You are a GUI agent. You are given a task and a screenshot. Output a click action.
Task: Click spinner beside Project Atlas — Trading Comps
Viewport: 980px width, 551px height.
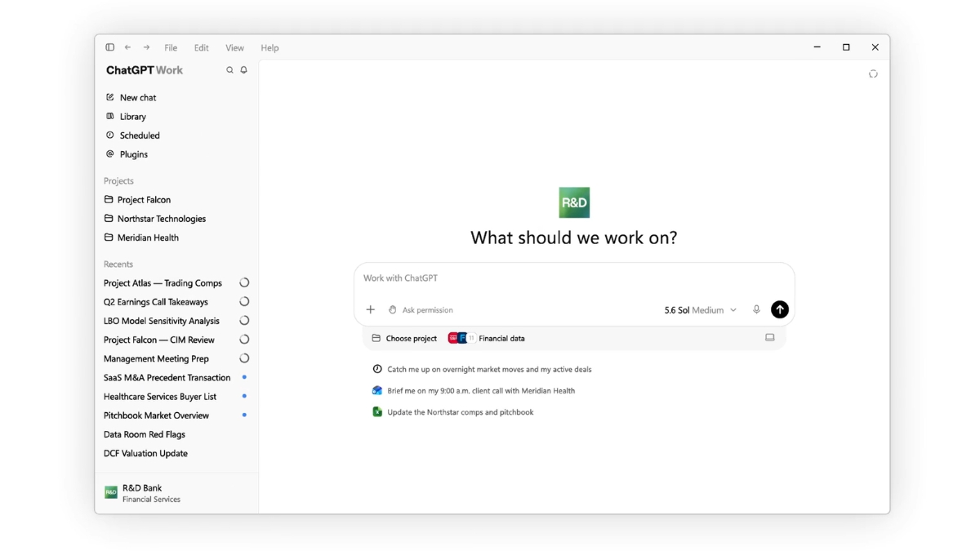click(244, 283)
